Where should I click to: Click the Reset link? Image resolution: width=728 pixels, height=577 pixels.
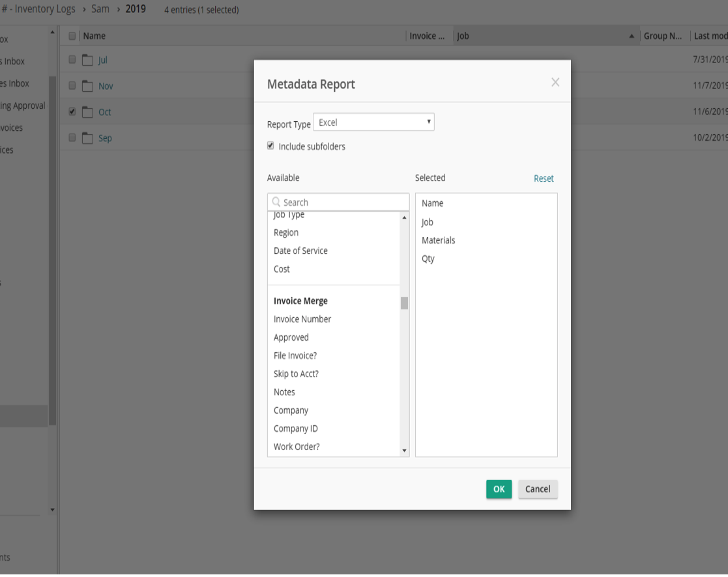544,178
